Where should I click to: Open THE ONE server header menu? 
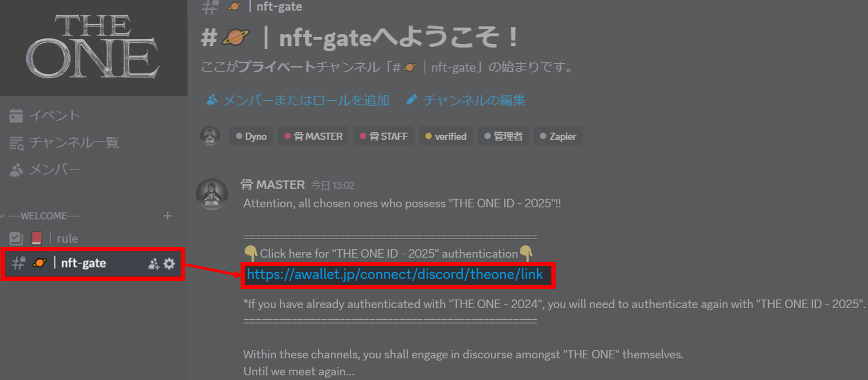pyautogui.click(x=93, y=47)
